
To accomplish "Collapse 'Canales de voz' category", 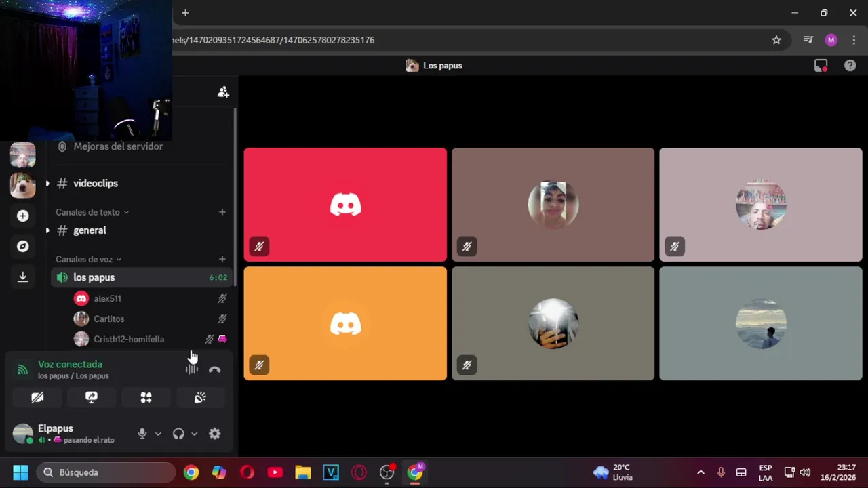I will pyautogui.click(x=88, y=259).
